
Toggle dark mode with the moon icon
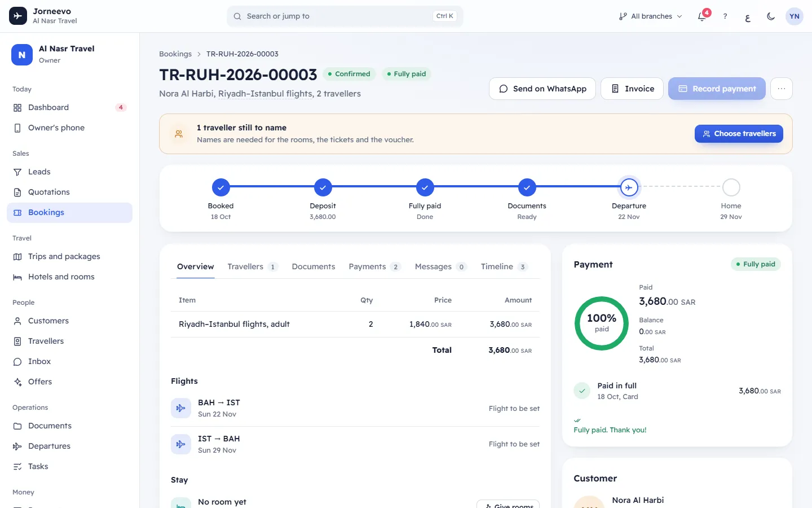(771, 16)
